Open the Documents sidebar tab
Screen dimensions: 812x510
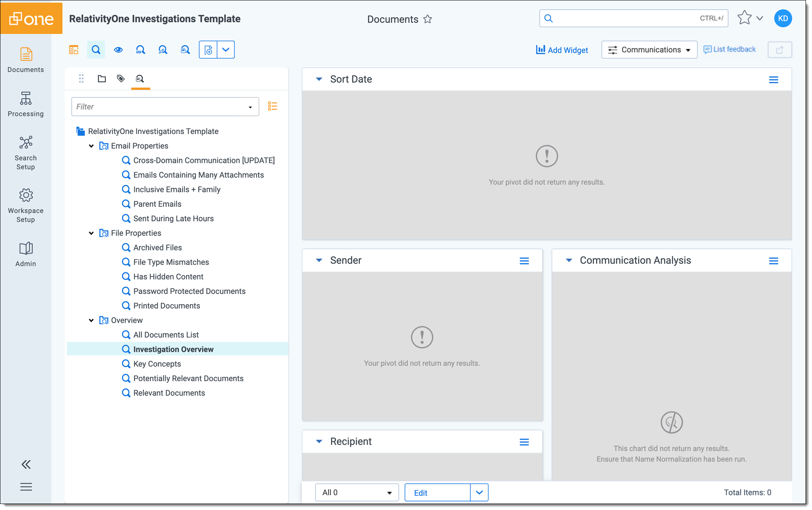(26, 60)
